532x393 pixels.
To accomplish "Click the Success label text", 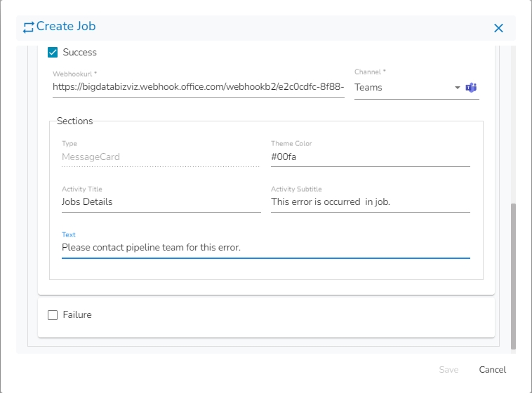I will [x=80, y=52].
